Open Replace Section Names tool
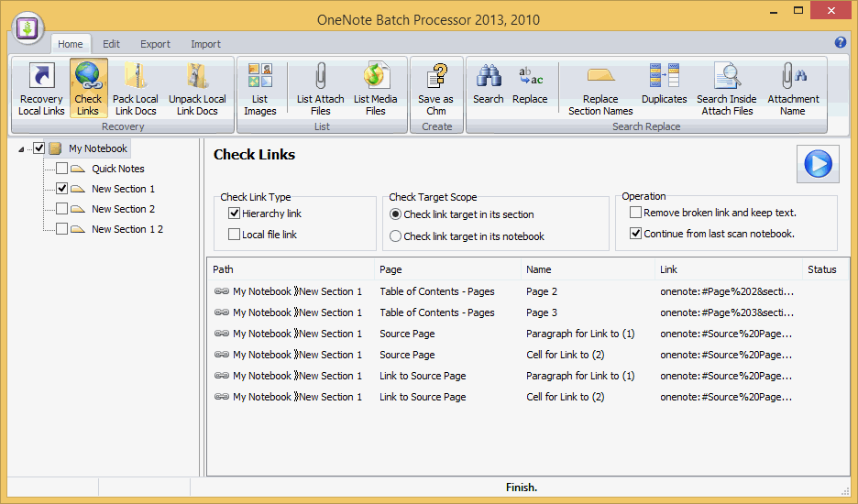This screenshot has height=504, width=858. [x=600, y=89]
